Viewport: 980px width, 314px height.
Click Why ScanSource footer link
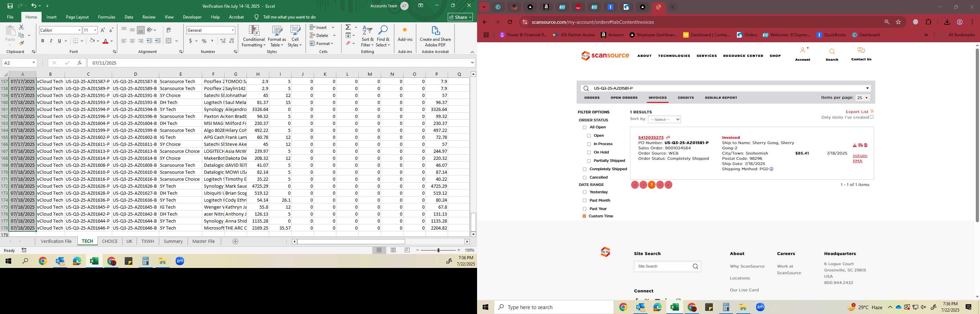point(747,266)
